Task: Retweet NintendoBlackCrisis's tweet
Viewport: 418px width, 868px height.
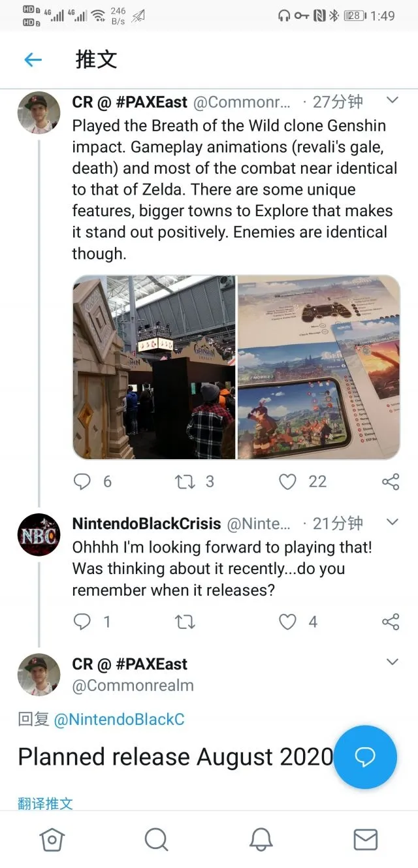Action: 185,621
